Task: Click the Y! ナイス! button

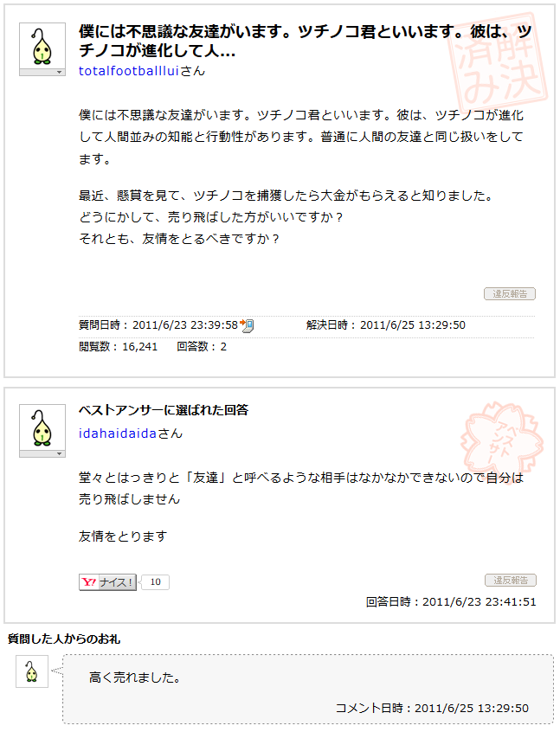Action: (x=108, y=582)
